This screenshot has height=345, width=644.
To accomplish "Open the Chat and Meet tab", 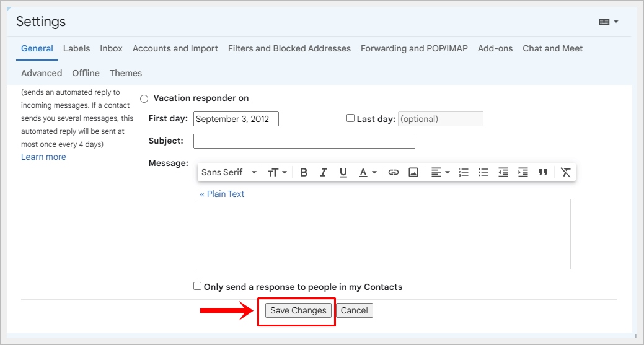I will tap(552, 48).
